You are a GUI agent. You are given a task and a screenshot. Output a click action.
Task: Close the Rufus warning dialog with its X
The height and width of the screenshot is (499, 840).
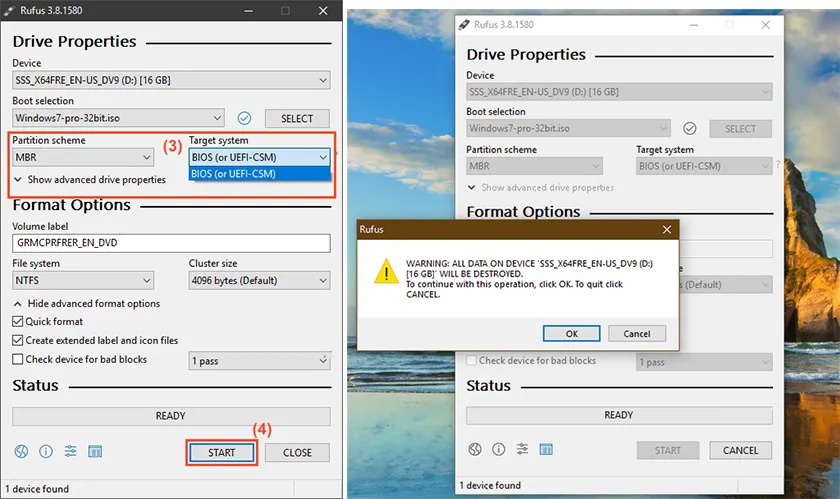pos(666,230)
